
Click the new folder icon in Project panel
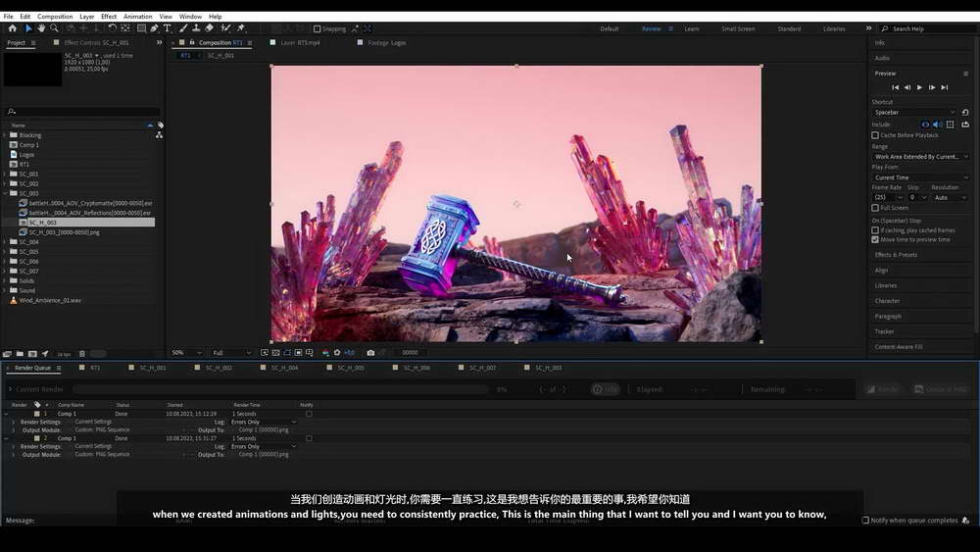(20, 354)
